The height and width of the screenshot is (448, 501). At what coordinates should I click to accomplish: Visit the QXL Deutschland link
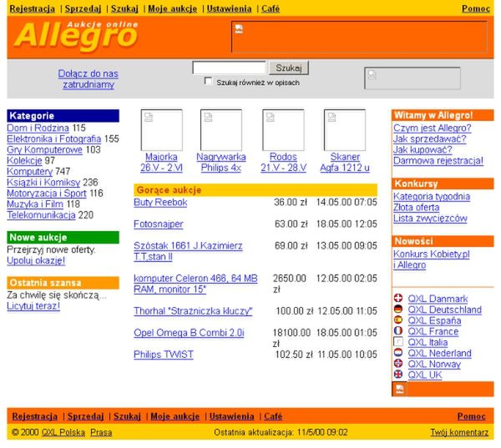[445, 310]
